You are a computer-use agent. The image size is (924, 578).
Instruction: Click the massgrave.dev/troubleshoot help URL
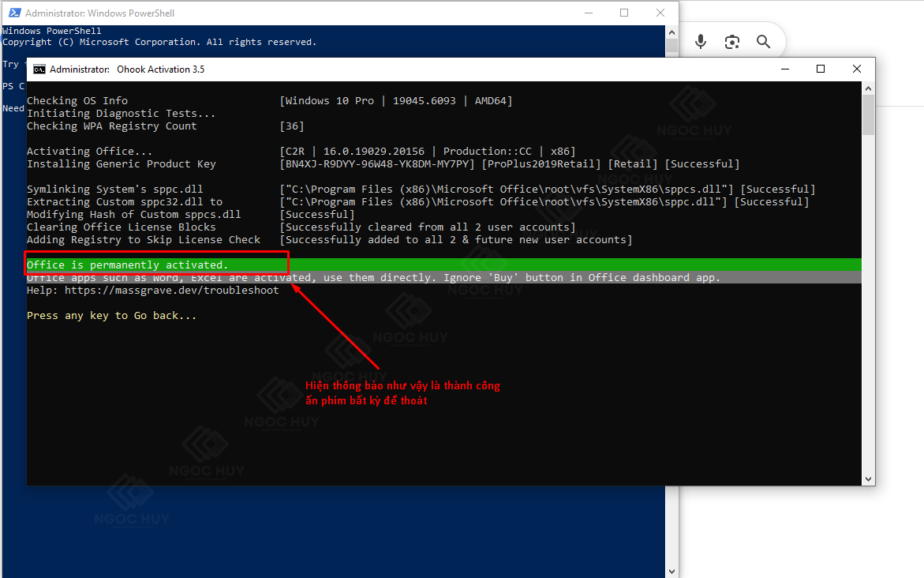pos(171,290)
